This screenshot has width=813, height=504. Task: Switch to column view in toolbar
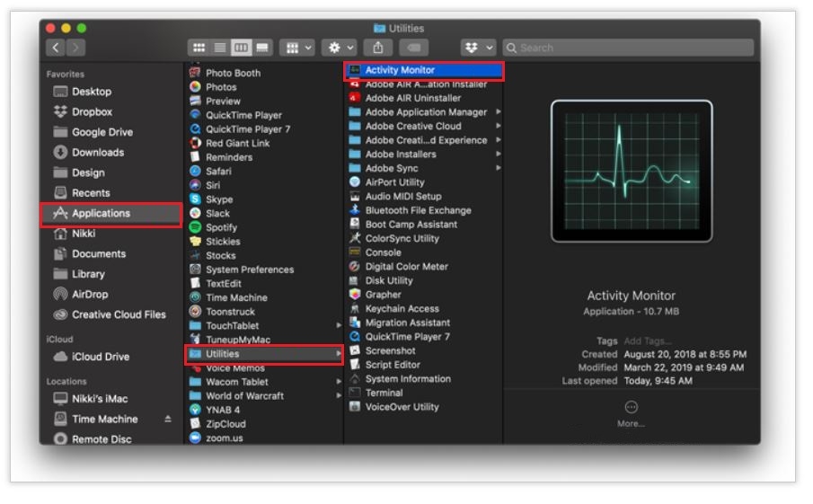pos(241,48)
